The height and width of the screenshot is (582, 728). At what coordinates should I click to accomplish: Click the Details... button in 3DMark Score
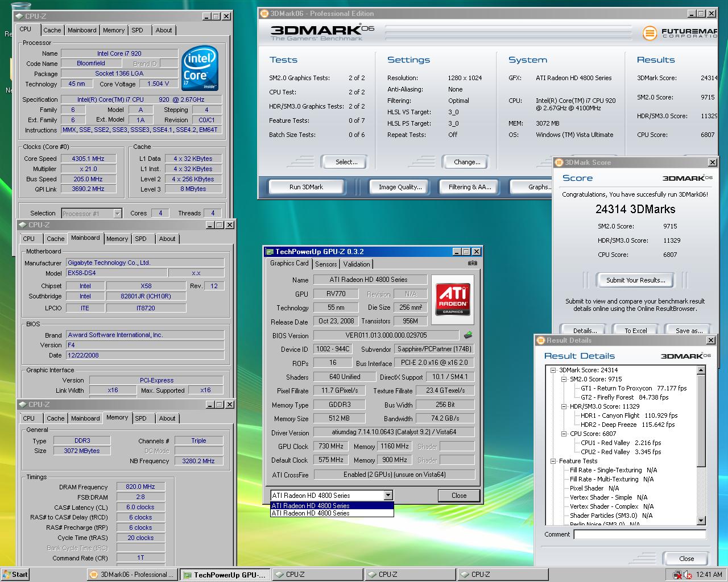click(x=584, y=330)
